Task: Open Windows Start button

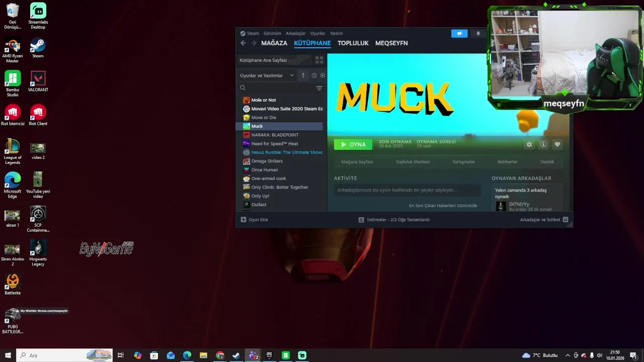Action: pyautogui.click(x=8, y=355)
